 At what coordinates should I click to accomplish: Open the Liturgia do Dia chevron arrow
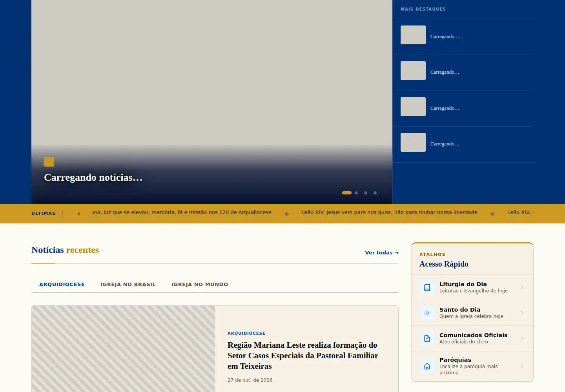click(522, 287)
